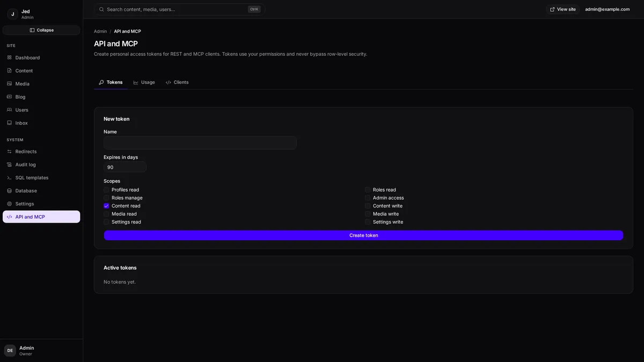Viewport: 644px width, 362px height.
Task: Click the J avatar for Jed
Action: click(x=12, y=14)
